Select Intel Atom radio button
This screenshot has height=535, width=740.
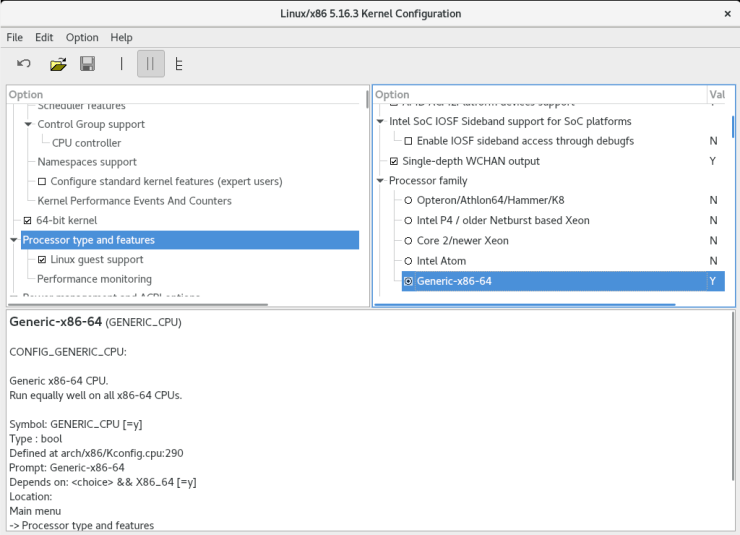click(x=408, y=261)
